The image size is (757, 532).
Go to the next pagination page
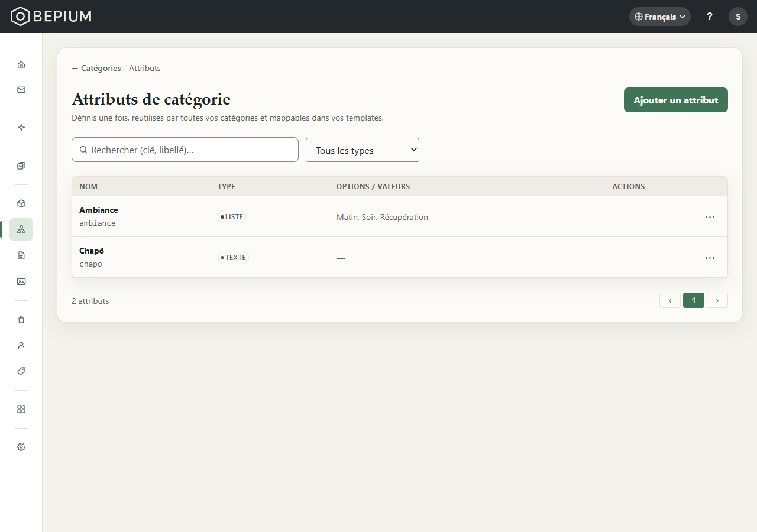717,300
